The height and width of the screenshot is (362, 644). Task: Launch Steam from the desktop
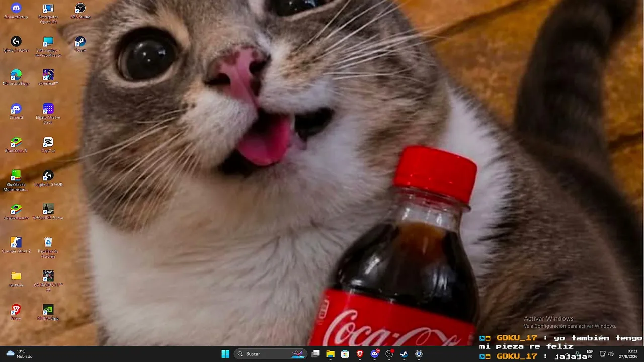(x=80, y=44)
